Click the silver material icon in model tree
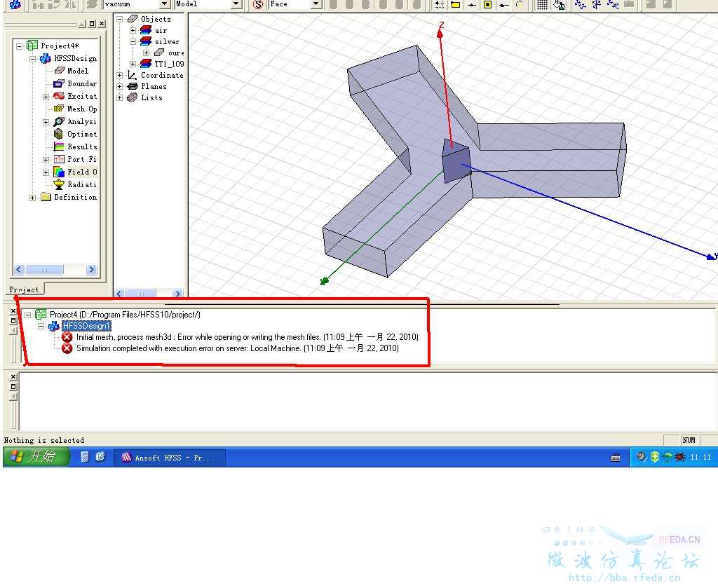This screenshot has height=588, width=718. pyautogui.click(x=146, y=41)
